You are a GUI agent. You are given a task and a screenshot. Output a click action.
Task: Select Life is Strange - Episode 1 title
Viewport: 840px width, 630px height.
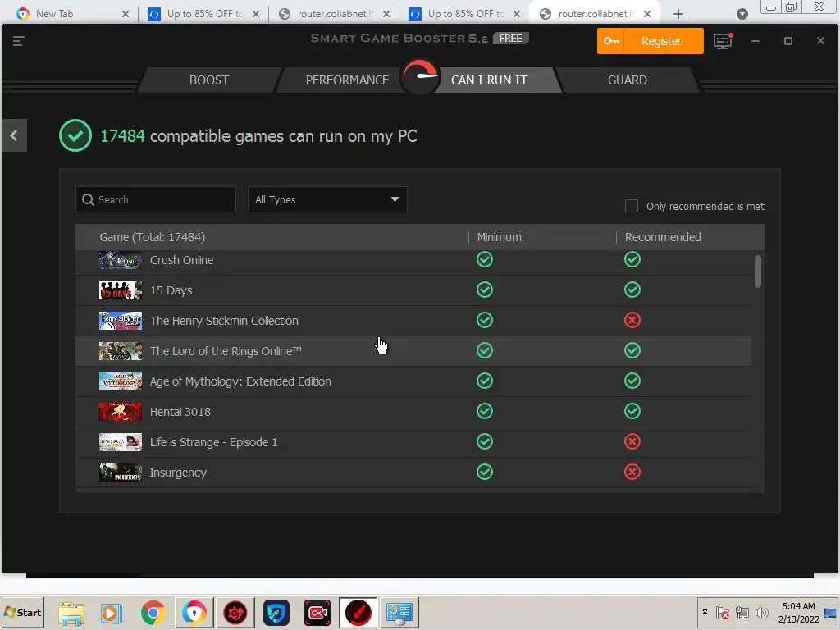tap(214, 442)
